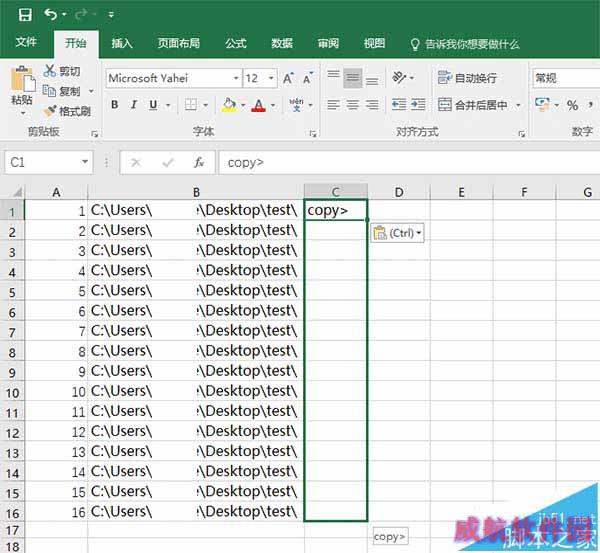Open the Microsoft Yahei font name dropdown
The height and width of the screenshot is (553, 600).
(236, 78)
